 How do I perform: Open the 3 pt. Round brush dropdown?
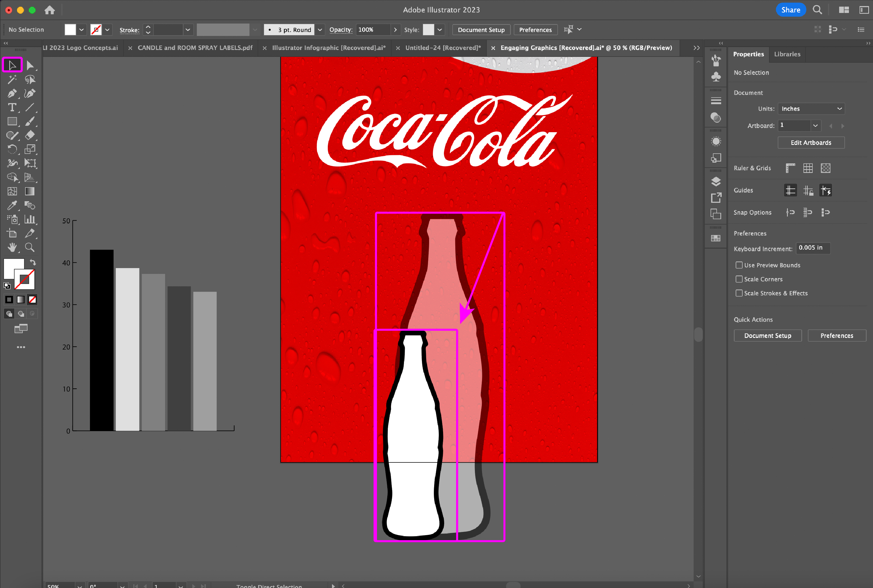(320, 30)
